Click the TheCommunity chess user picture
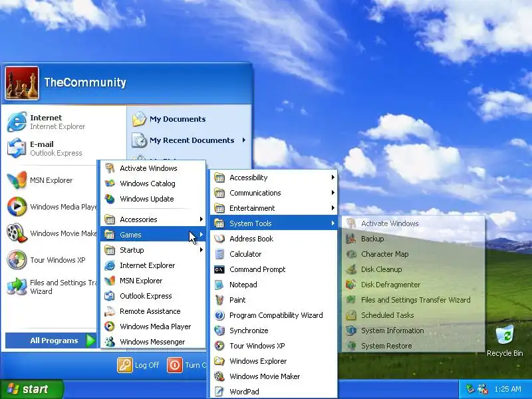532x399 pixels. (22, 83)
